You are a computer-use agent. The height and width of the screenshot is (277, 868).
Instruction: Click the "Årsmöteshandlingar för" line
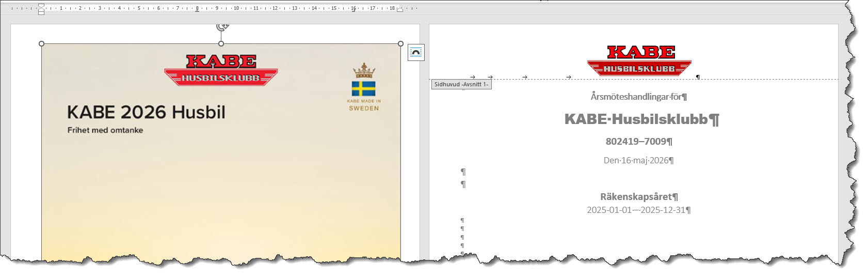(x=636, y=97)
